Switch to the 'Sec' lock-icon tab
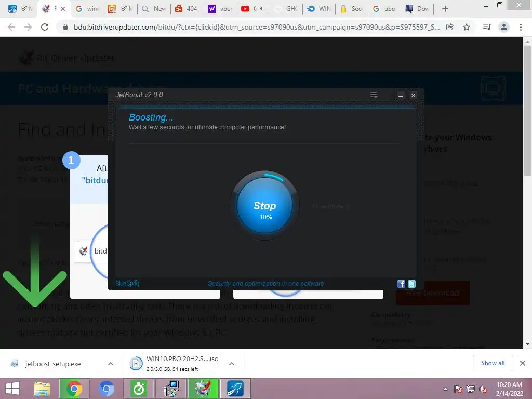 (x=352, y=9)
